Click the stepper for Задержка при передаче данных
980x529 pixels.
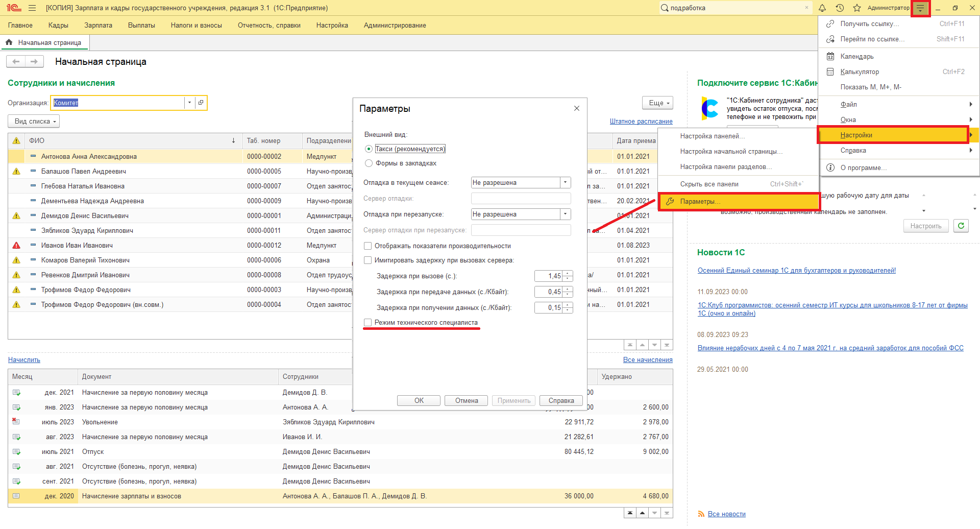pos(568,292)
